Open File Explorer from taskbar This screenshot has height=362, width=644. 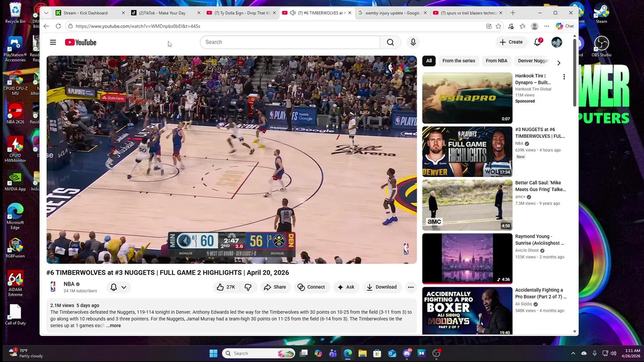point(362,353)
